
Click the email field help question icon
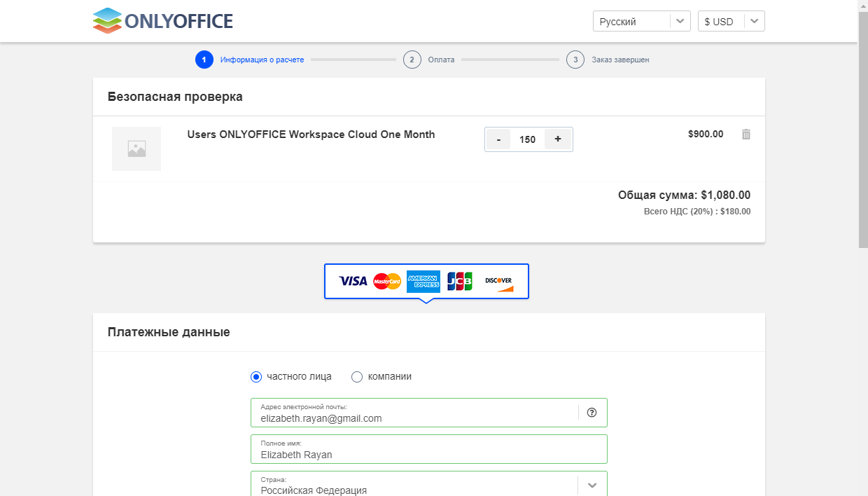pyautogui.click(x=591, y=413)
